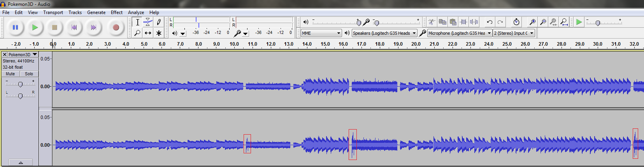This screenshot has height=167, width=644.
Task: Choose the Multi-Tool asterisk icon
Action: (159, 33)
